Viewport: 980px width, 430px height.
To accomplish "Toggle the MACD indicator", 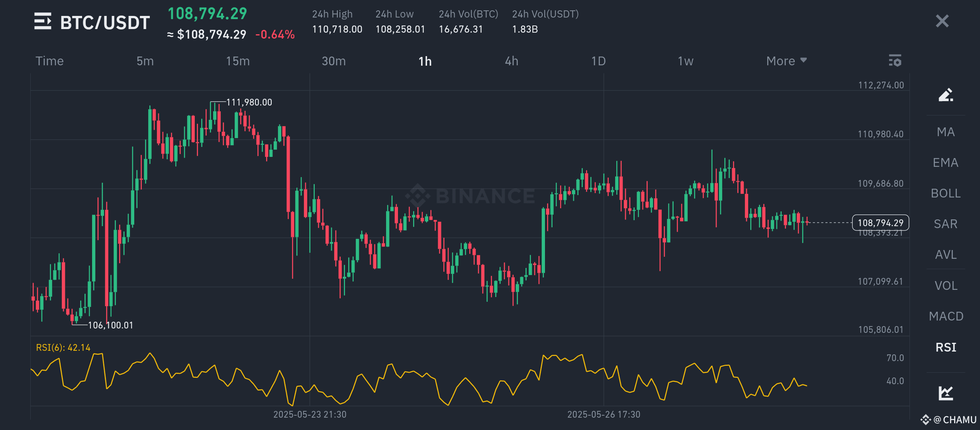I will [946, 316].
